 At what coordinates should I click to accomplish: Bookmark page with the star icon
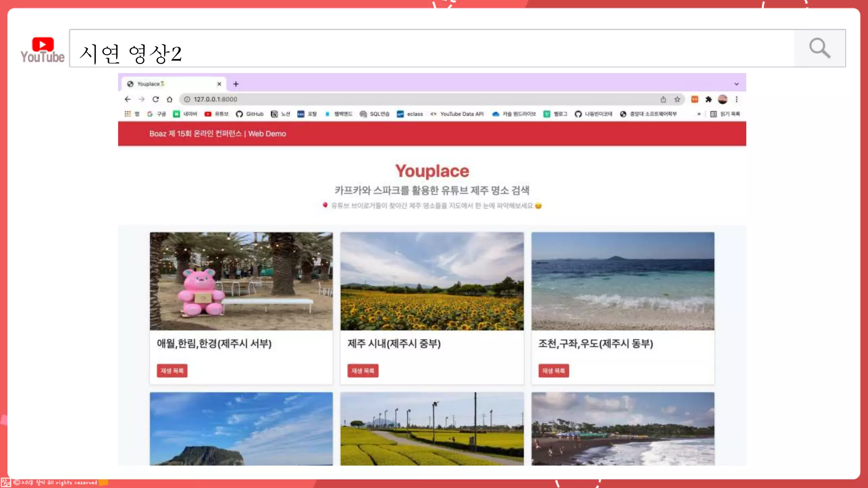677,99
